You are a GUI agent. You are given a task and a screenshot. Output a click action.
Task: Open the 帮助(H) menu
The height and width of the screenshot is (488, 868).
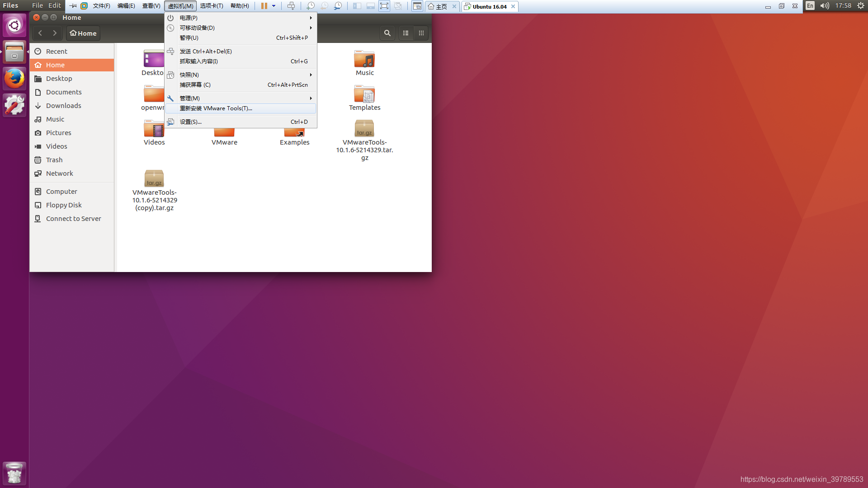point(240,6)
